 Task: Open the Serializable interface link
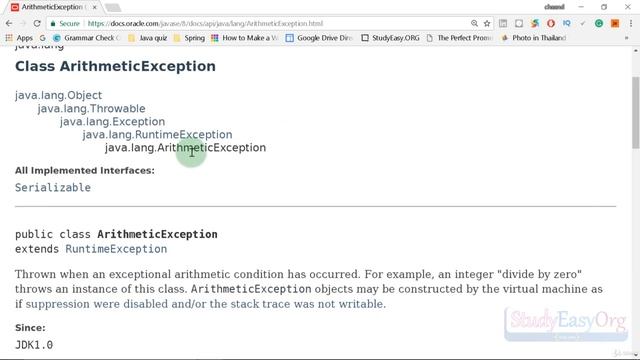tap(53, 188)
